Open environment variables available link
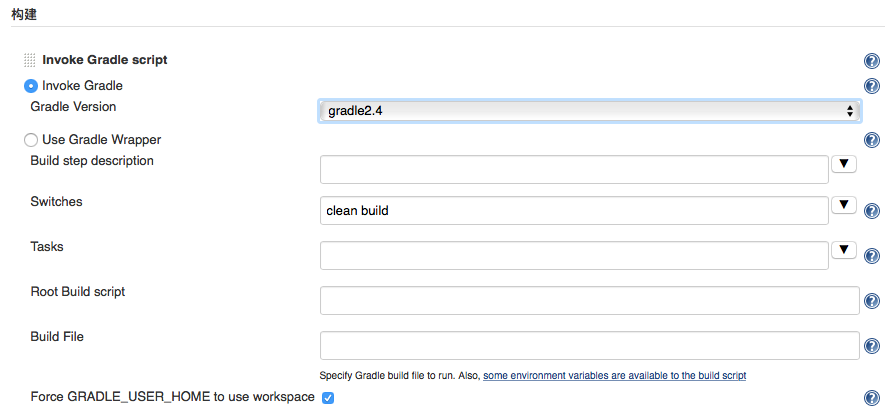Image resolution: width=885 pixels, height=412 pixels. [x=615, y=375]
